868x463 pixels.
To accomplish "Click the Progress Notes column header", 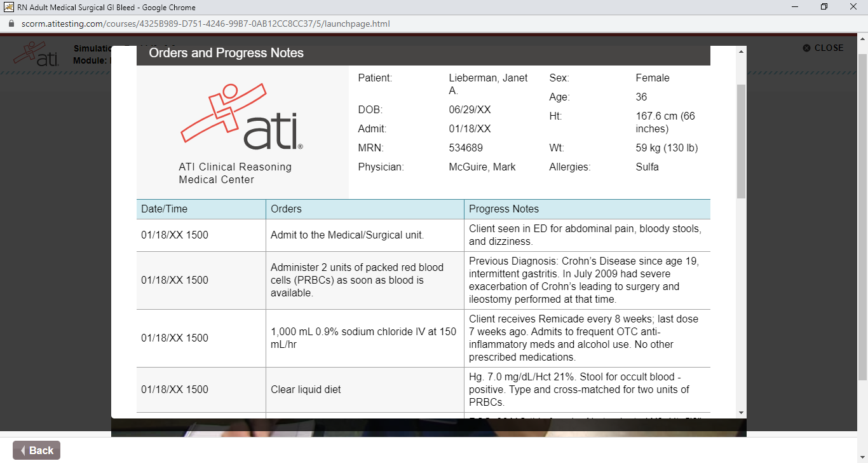I will (x=587, y=209).
